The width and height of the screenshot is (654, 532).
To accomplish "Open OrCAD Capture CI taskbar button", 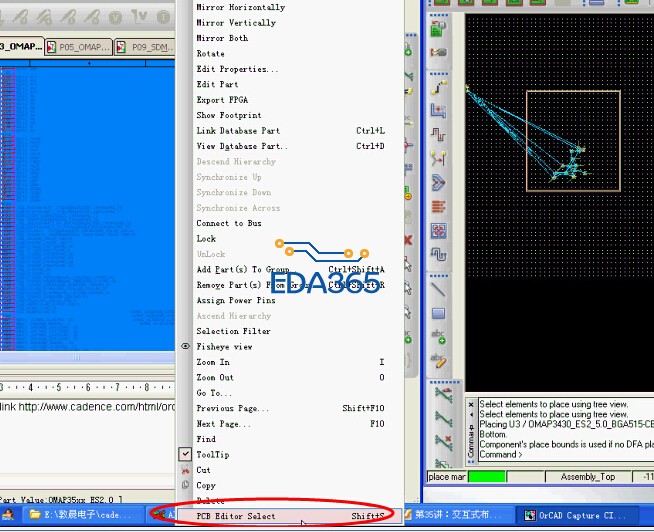I will pyautogui.click(x=576, y=515).
